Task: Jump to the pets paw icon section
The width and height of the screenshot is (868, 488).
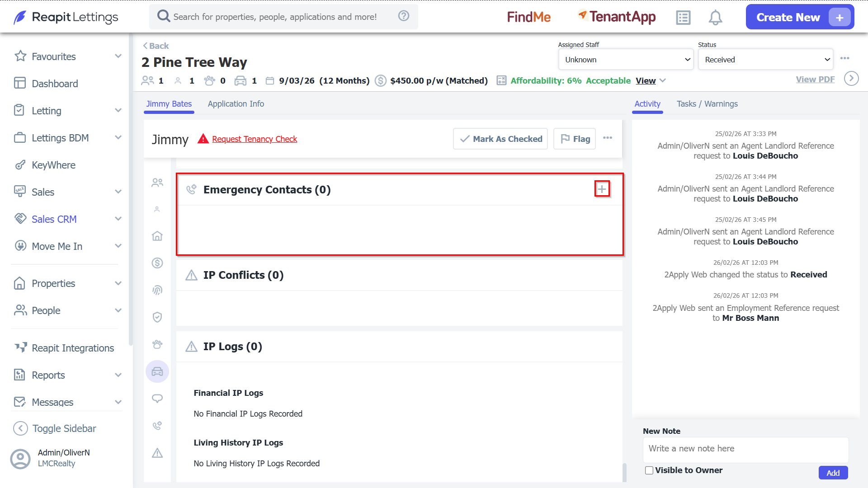Action: coord(157,344)
